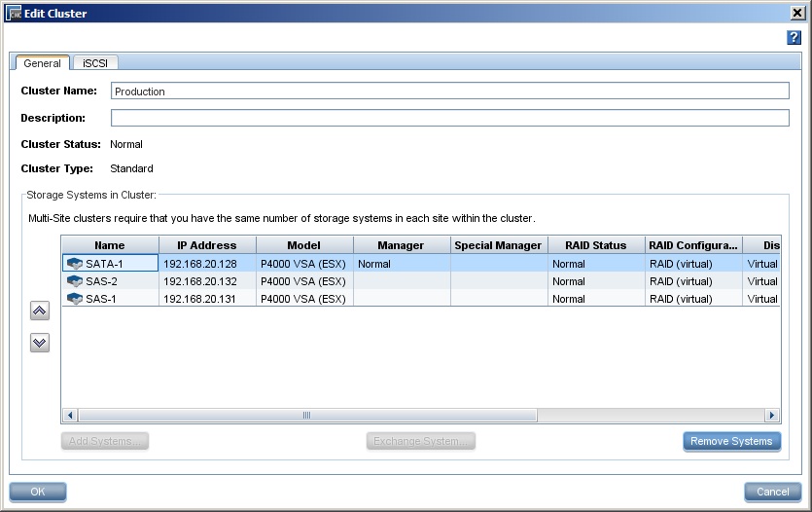Focus the Description text field
This screenshot has width=812, height=512.
tap(449, 118)
